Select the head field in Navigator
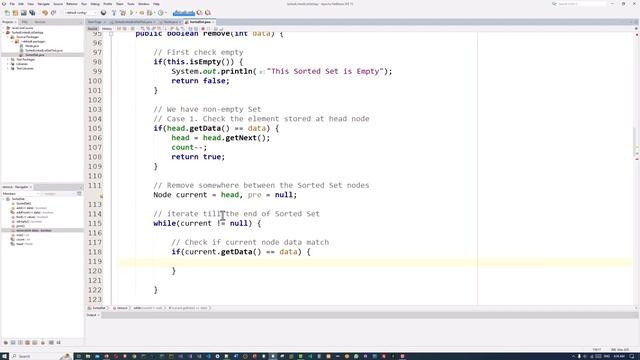The height and width of the screenshot is (360, 640). pos(24,244)
